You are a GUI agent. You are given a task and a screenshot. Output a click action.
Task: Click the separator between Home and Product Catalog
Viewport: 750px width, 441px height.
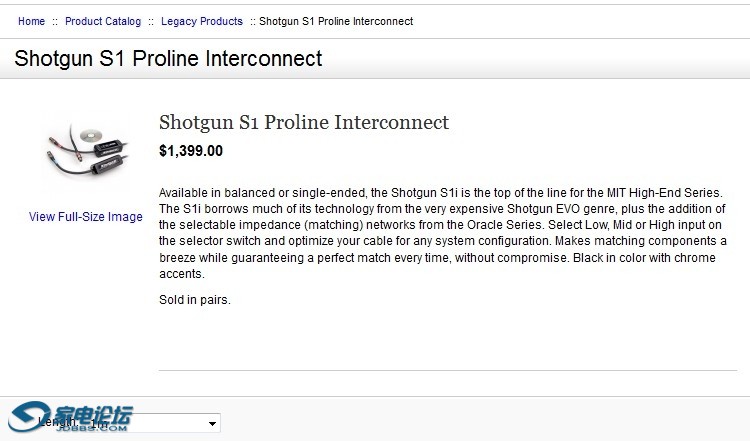point(55,21)
